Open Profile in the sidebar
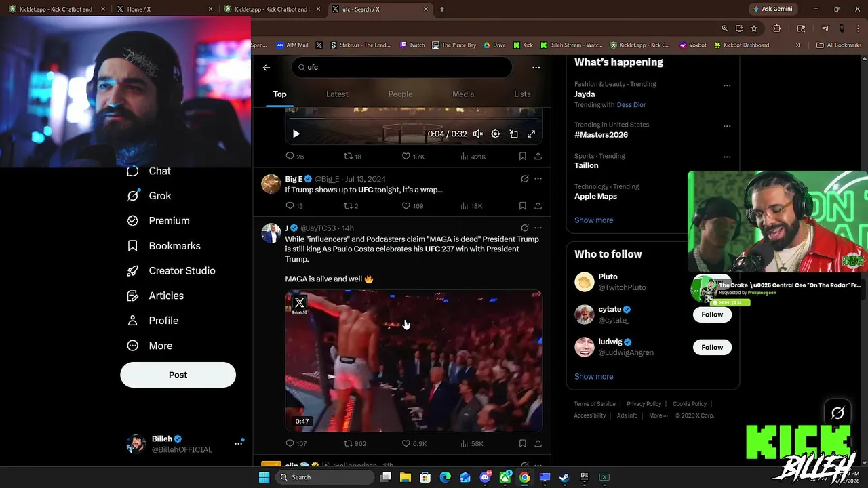This screenshot has height=488, width=868. pyautogui.click(x=153, y=321)
